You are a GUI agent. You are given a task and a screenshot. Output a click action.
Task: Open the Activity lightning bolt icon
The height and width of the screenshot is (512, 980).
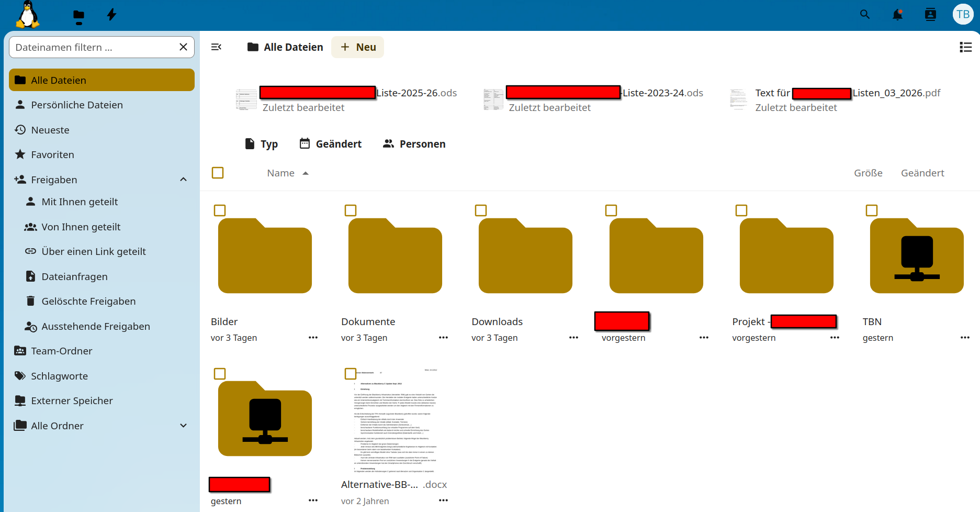[111, 15]
